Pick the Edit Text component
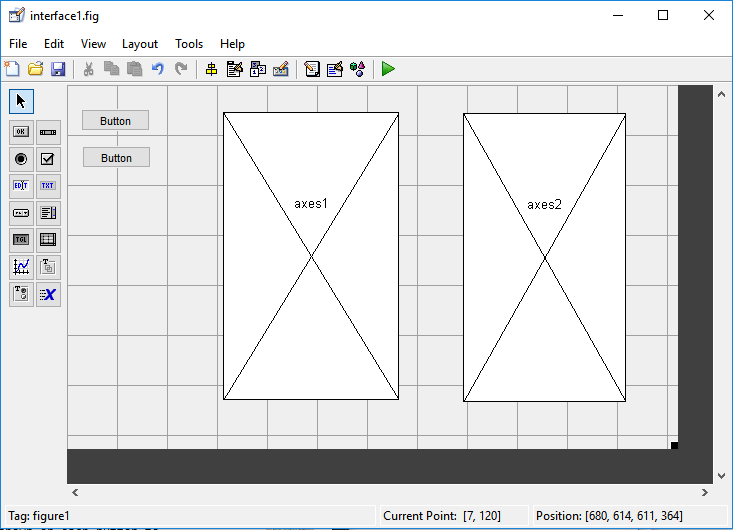 pyautogui.click(x=21, y=186)
